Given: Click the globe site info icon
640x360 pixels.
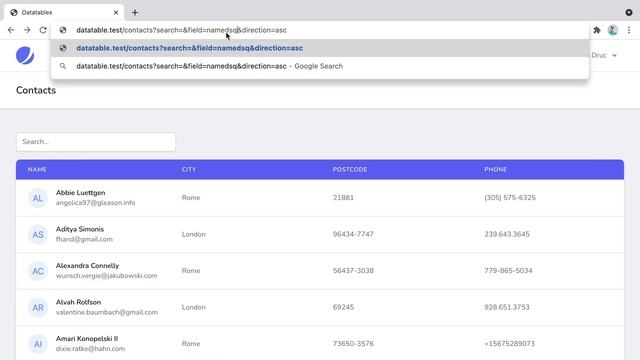Looking at the screenshot, I should click(63, 30).
